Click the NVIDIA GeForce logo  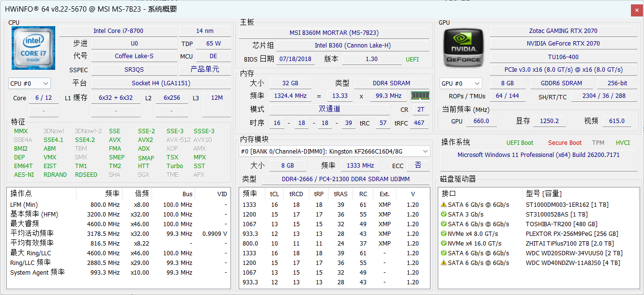(x=463, y=47)
